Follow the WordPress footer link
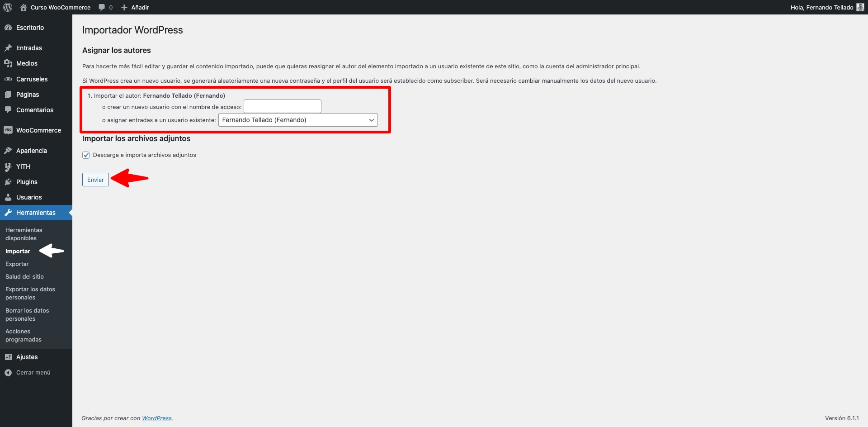868x427 pixels. [156, 418]
